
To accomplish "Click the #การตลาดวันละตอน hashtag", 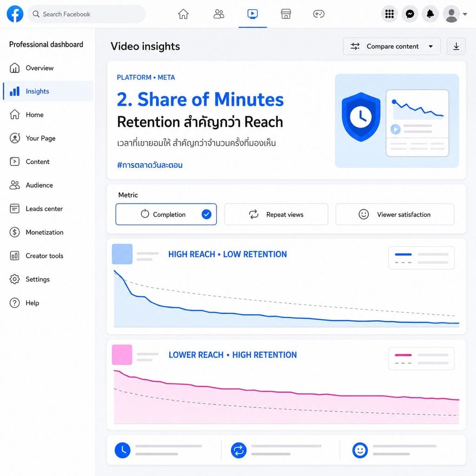I will [150, 165].
